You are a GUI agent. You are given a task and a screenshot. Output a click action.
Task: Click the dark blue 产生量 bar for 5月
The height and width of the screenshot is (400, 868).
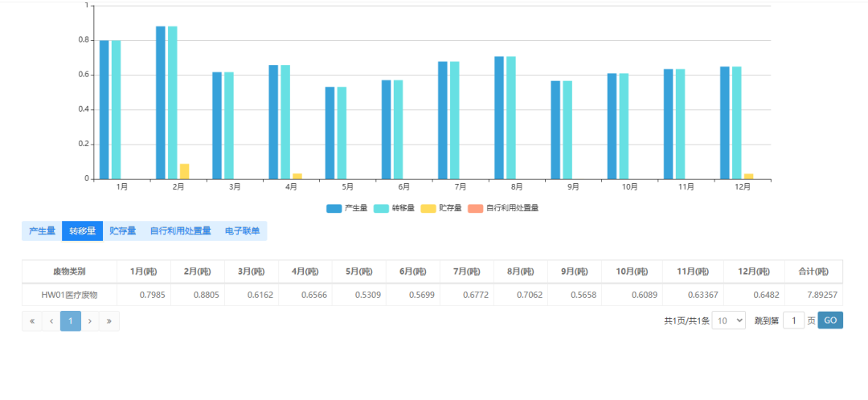coord(330,133)
